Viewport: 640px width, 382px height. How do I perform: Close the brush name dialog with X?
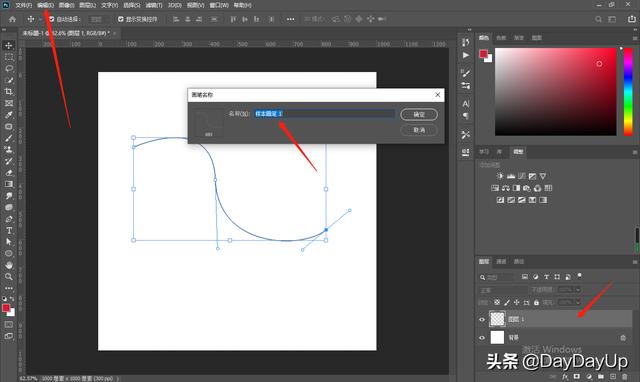click(438, 95)
